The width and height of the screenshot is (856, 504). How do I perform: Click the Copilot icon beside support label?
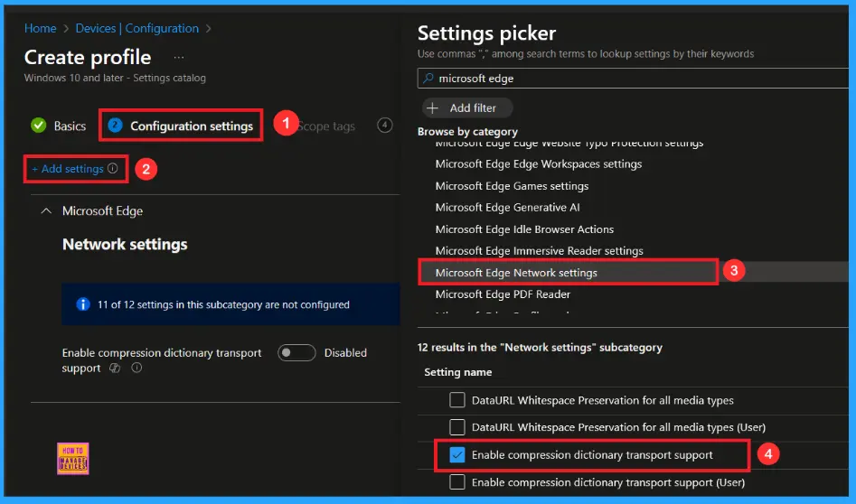pyautogui.click(x=115, y=368)
